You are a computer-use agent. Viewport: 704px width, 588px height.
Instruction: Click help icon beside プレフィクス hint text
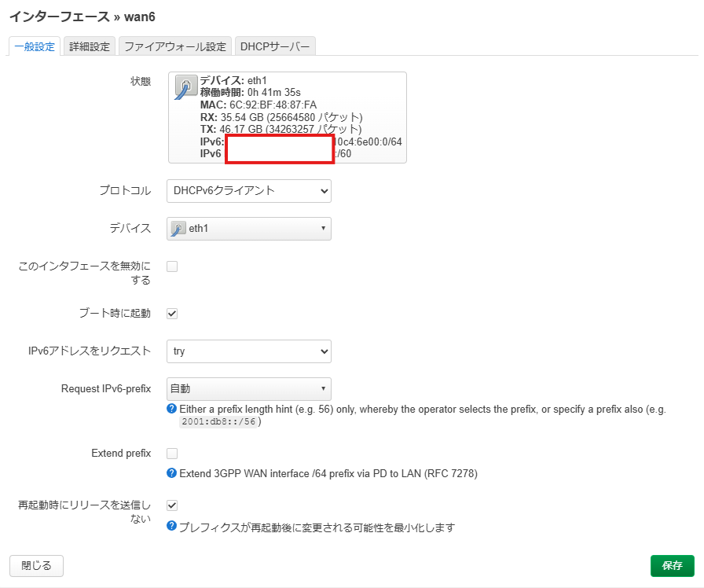pyautogui.click(x=171, y=526)
